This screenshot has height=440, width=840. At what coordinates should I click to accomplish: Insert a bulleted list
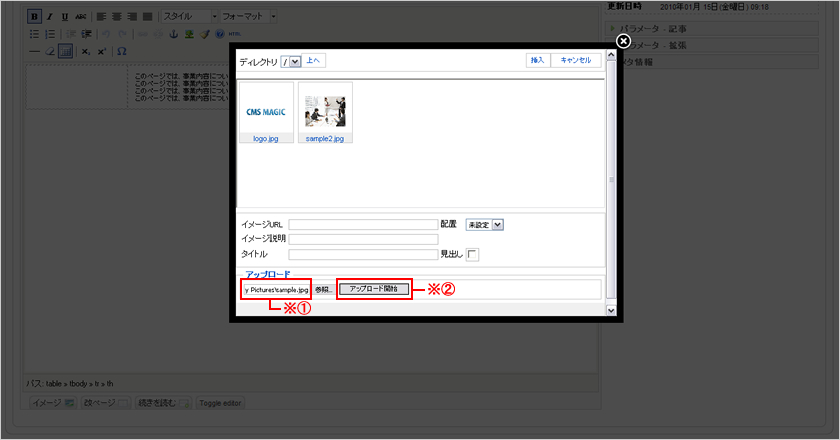[x=34, y=34]
